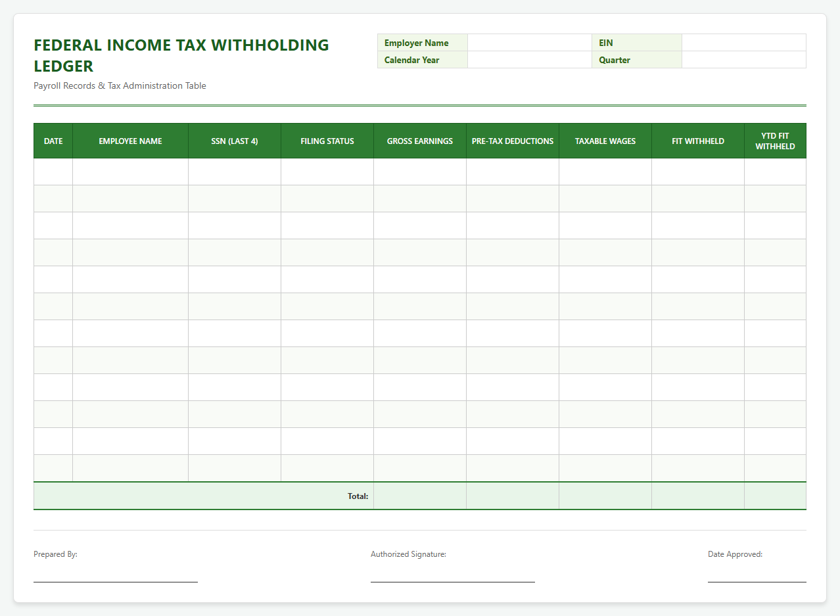
Task: Click first ledger row's Gross Earnings cell
Action: click(420, 172)
